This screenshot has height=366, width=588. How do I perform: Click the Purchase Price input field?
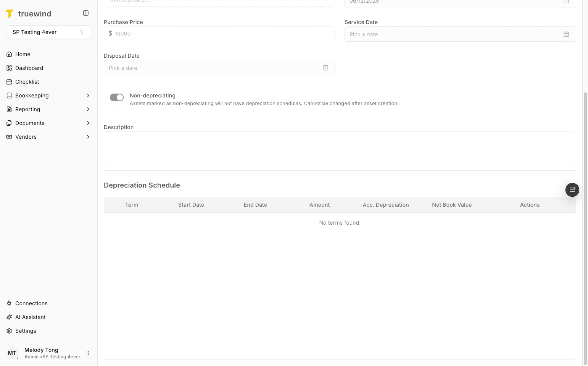(219, 33)
